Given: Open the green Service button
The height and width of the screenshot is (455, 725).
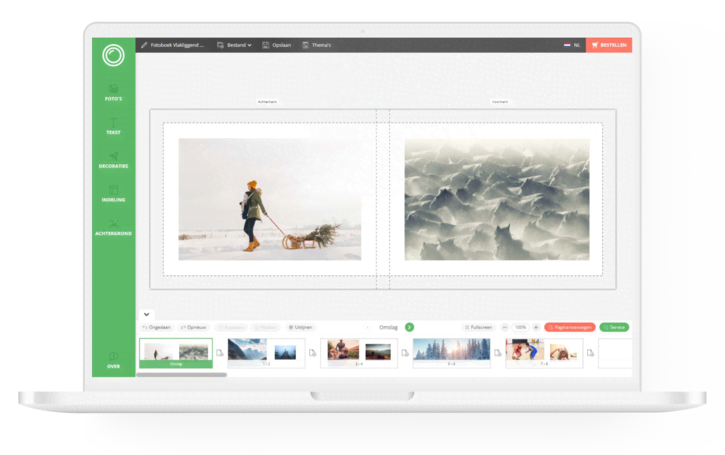Looking at the screenshot, I should pyautogui.click(x=614, y=327).
